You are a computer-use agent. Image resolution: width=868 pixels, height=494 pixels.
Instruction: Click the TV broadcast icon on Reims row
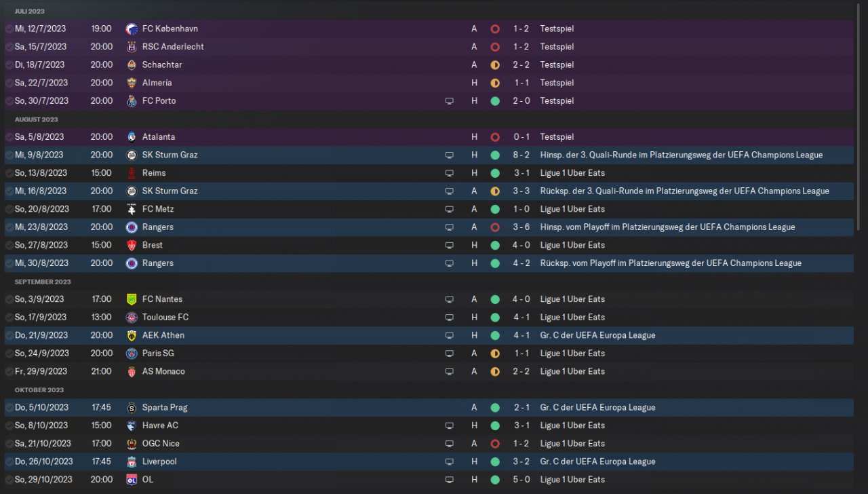coord(449,173)
